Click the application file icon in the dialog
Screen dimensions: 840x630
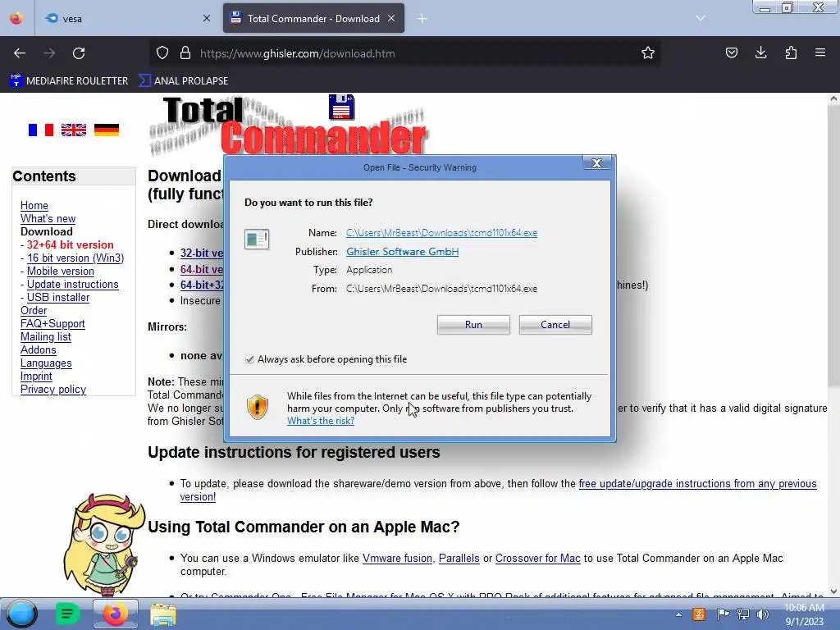tap(257, 239)
